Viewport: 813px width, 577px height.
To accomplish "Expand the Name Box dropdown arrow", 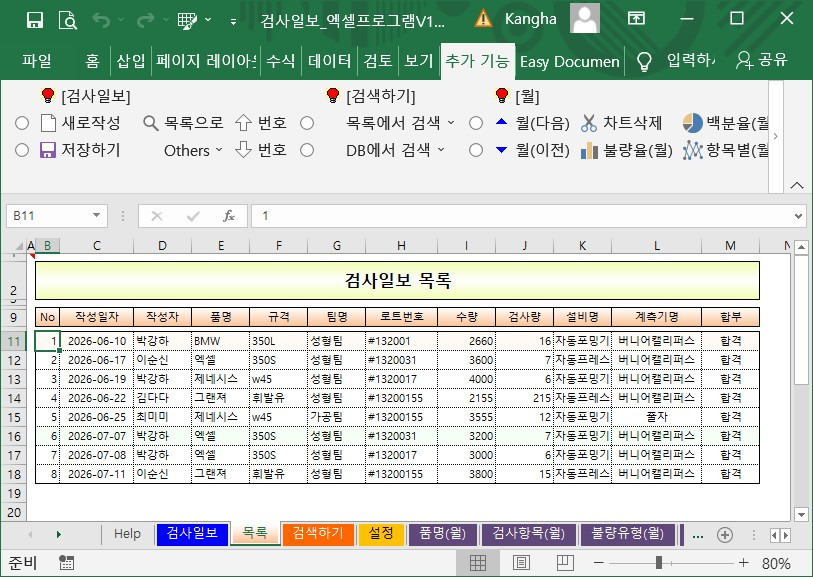I will [96, 216].
